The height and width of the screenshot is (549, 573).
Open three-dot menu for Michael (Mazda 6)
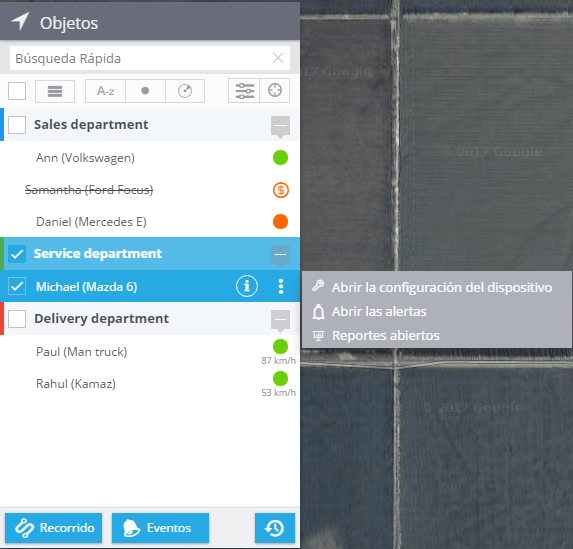coord(281,286)
